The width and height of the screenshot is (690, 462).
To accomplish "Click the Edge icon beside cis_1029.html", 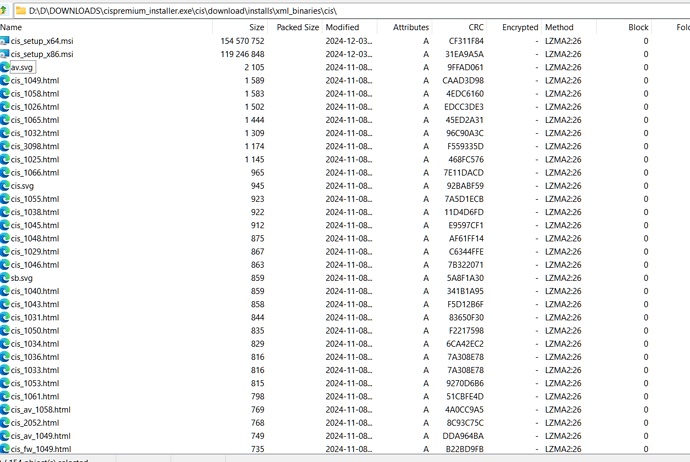I will pos(5,252).
